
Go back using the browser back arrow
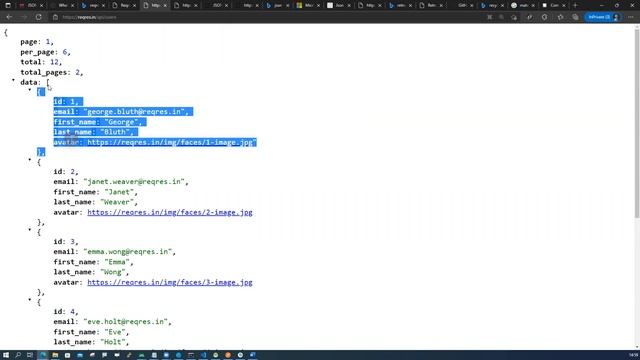pyautogui.click(x=9, y=17)
